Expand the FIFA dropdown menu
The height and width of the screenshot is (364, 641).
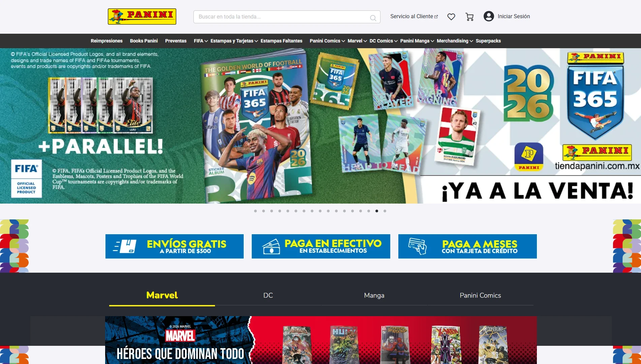201,41
